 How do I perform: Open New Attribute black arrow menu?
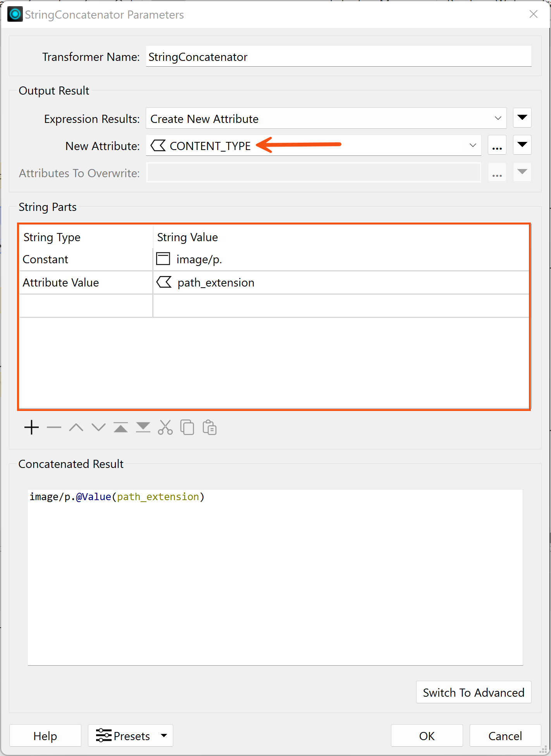522,145
